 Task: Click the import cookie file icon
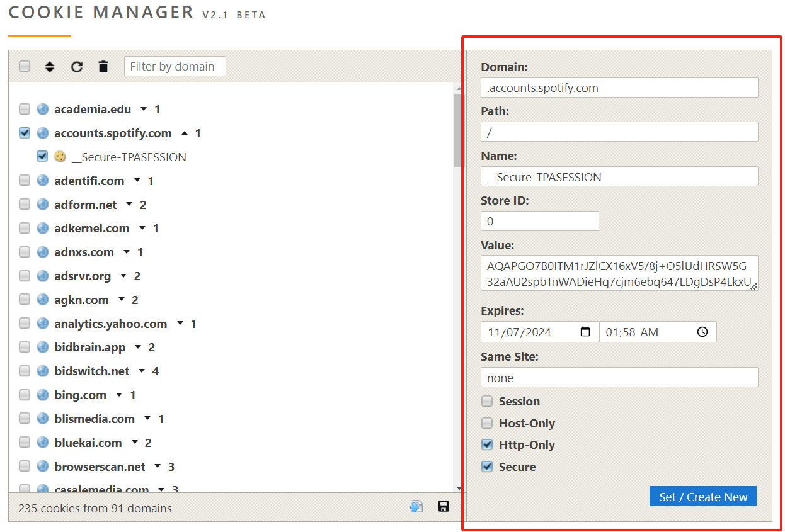pyautogui.click(x=416, y=506)
